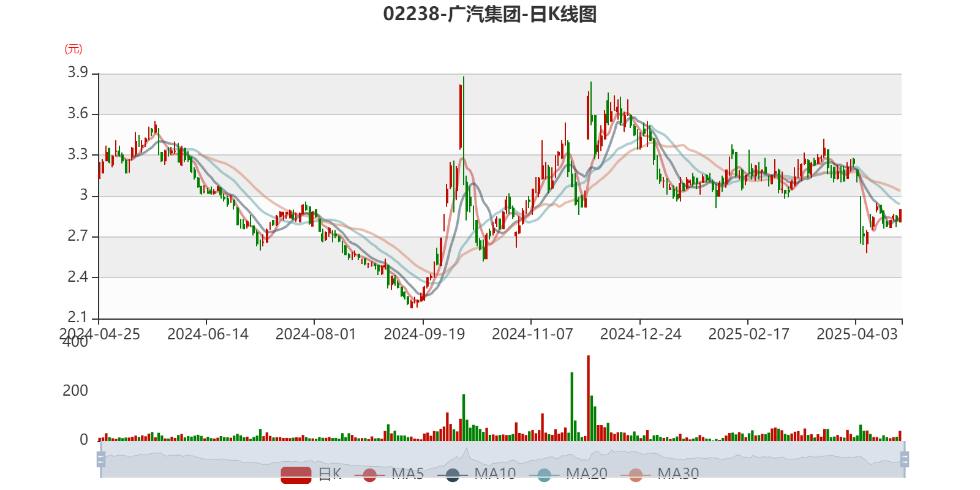Screen dimensions: 980x490
Task: Click the data zoom overview bar
Action: [x=502, y=459]
